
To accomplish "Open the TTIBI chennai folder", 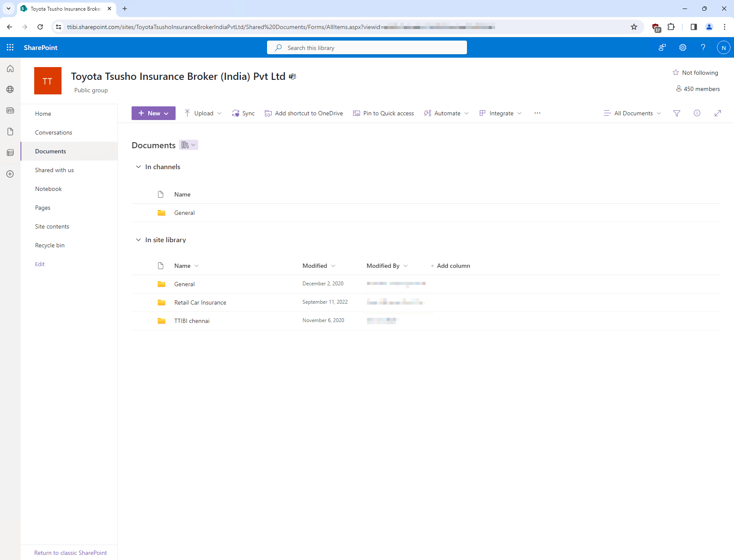I will 192,321.
